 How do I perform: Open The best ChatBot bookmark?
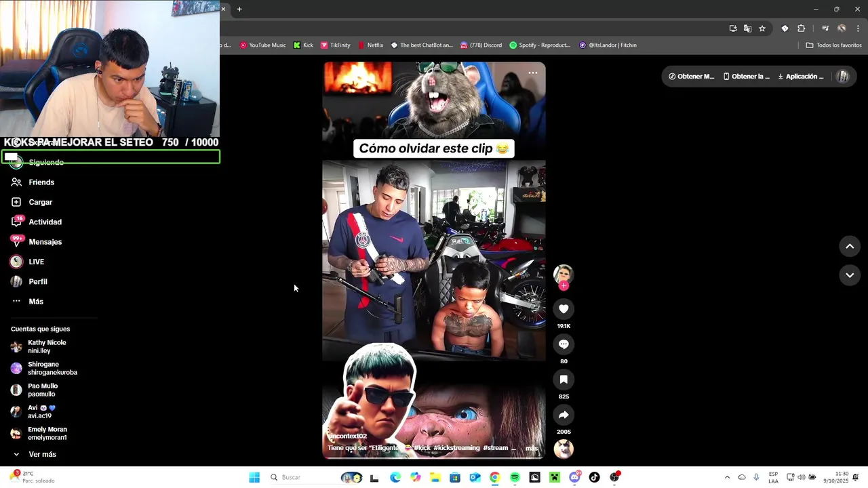(422, 45)
